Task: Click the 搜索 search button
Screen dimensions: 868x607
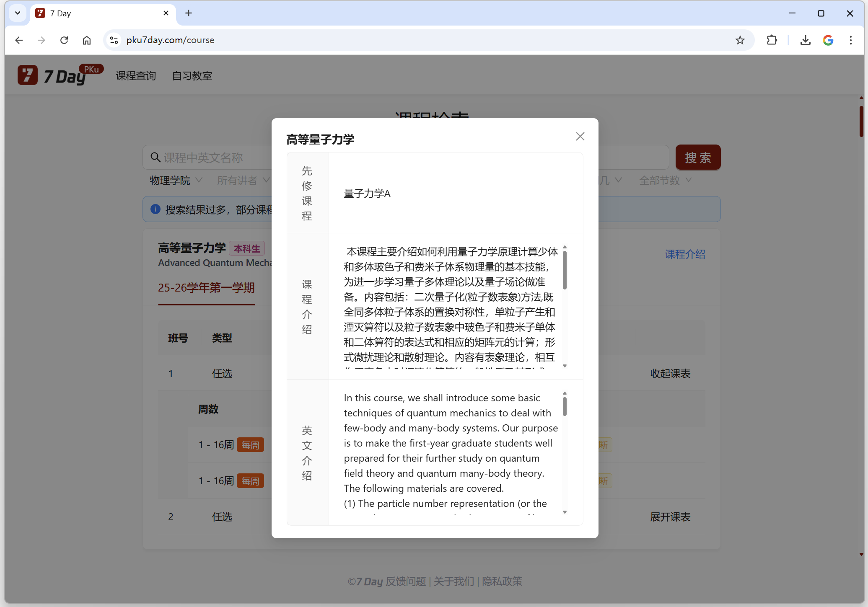Action: [697, 157]
